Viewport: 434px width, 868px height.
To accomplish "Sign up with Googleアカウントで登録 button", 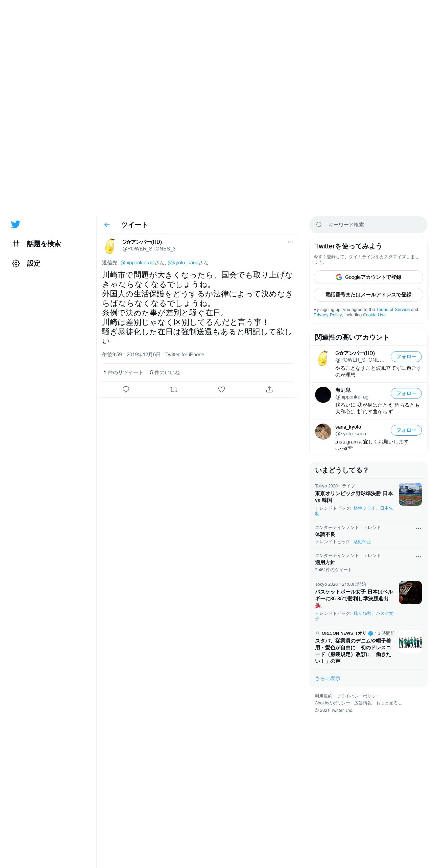I will [368, 277].
